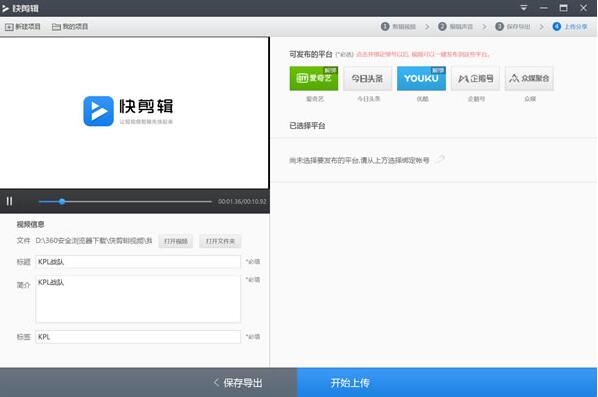Select the iQiyi platform tile
This screenshot has height=397, width=598.
[314, 78]
